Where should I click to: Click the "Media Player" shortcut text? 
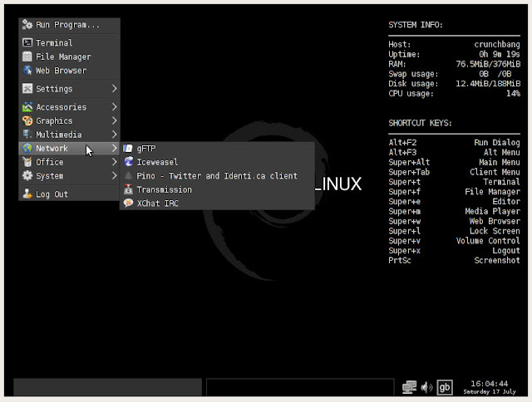(x=492, y=211)
